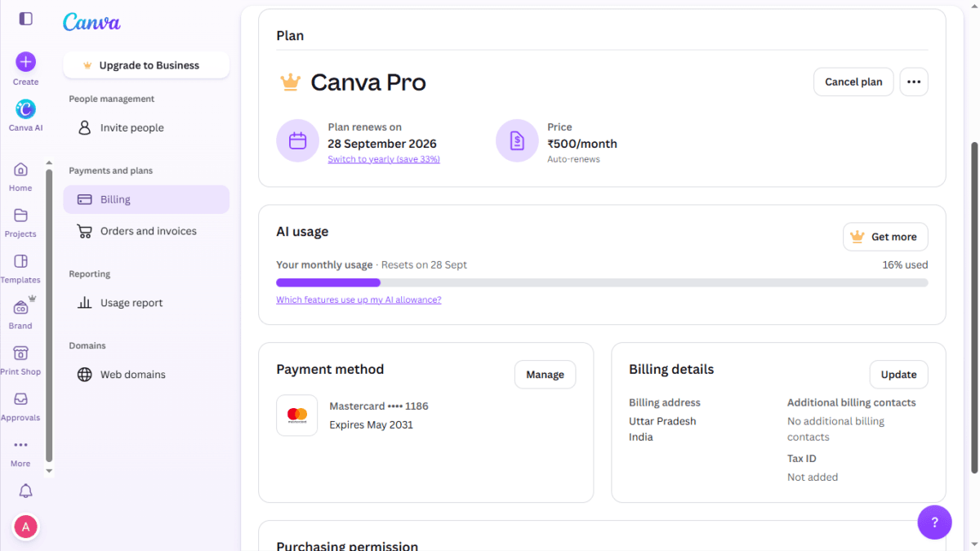Collapse the sidebar panel icon
Screen dimensions: 980x551
pos(26,18)
